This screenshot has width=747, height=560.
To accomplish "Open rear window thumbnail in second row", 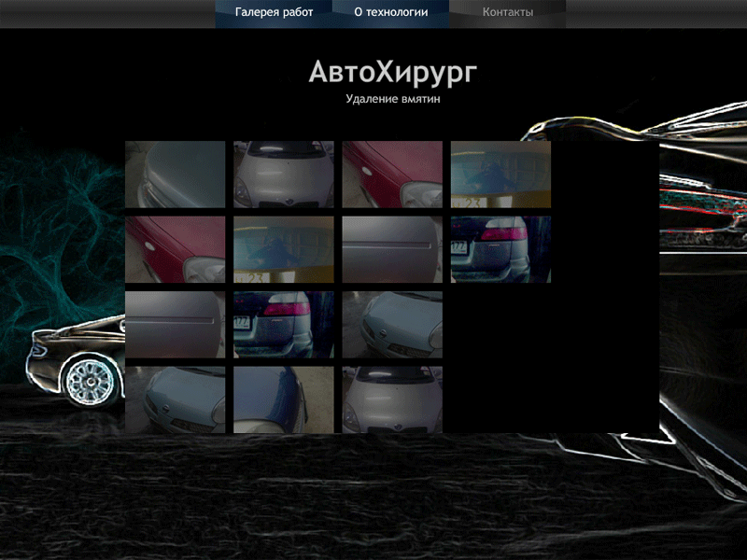I will [284, 249].
